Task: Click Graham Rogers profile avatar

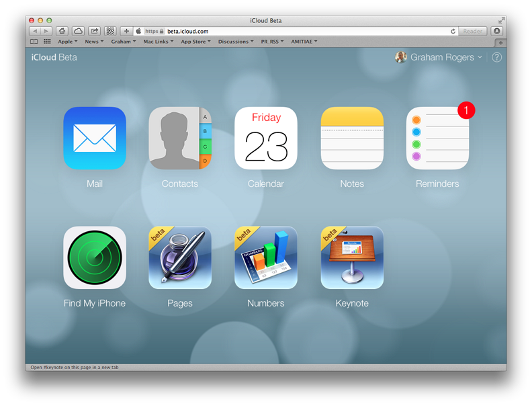Action: point(401,57)
